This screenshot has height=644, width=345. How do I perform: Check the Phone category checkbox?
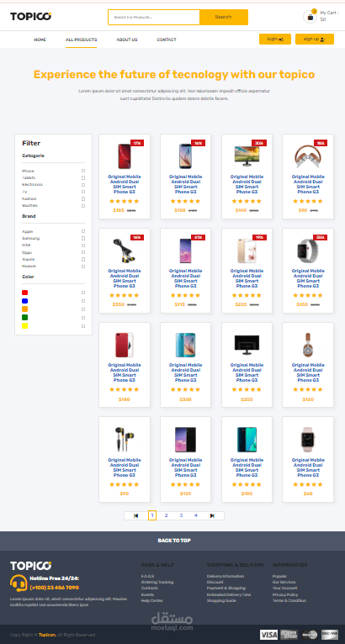[83, 171]
